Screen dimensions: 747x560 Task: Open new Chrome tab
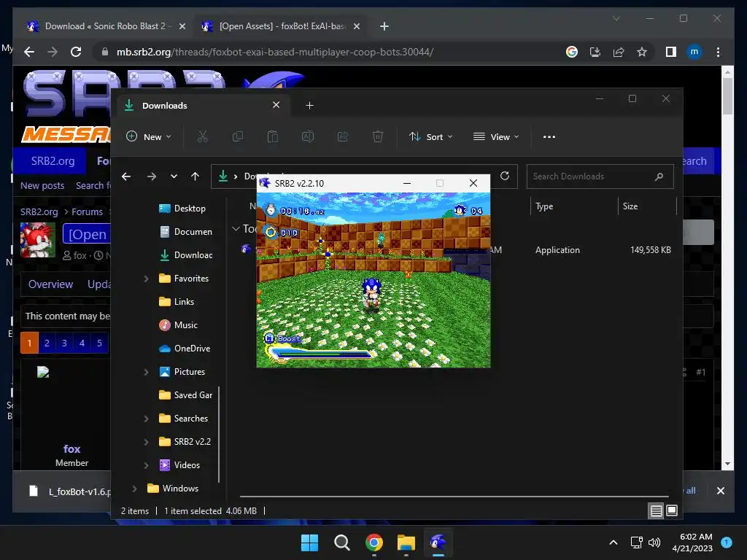coord(384,26)
